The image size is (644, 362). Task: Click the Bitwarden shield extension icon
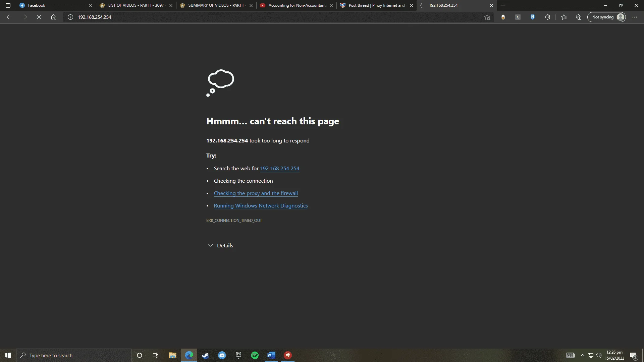point(533,17)
